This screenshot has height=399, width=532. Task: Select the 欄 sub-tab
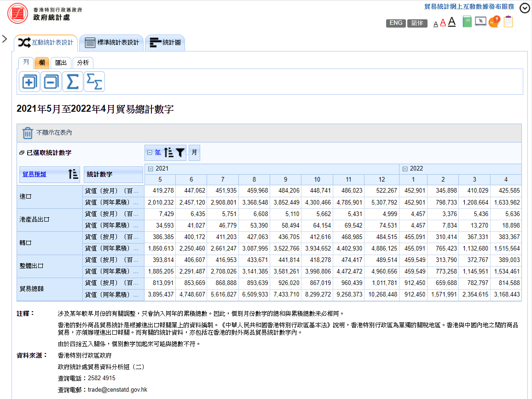(42, 63)
